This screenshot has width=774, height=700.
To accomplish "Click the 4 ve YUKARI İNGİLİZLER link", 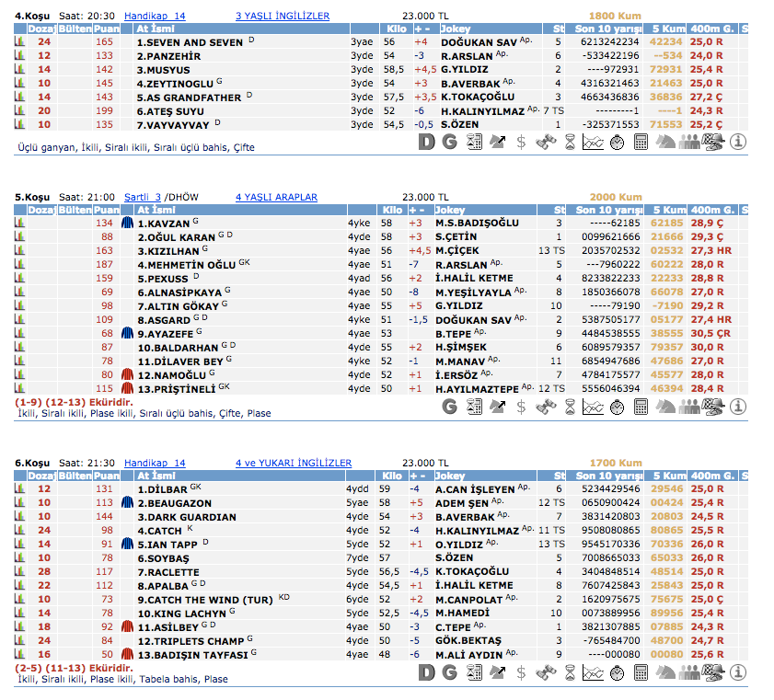I will (x=294, y=463).
